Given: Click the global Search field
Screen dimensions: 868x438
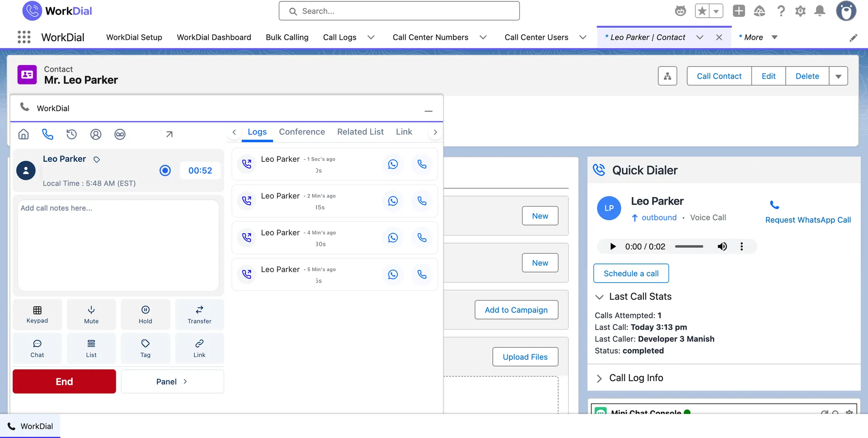Looking at the screenshot, I should click(x=399, y=11).
